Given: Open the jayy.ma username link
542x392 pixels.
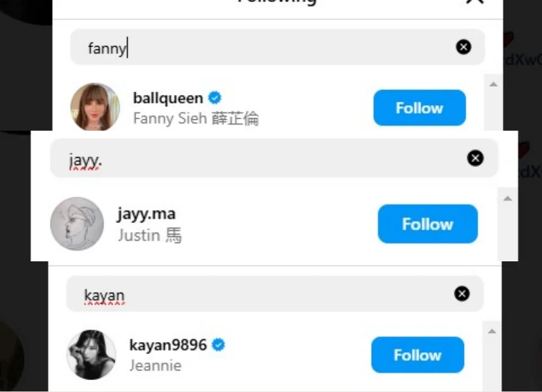Looking at the screenshot, I should point(146,214).
